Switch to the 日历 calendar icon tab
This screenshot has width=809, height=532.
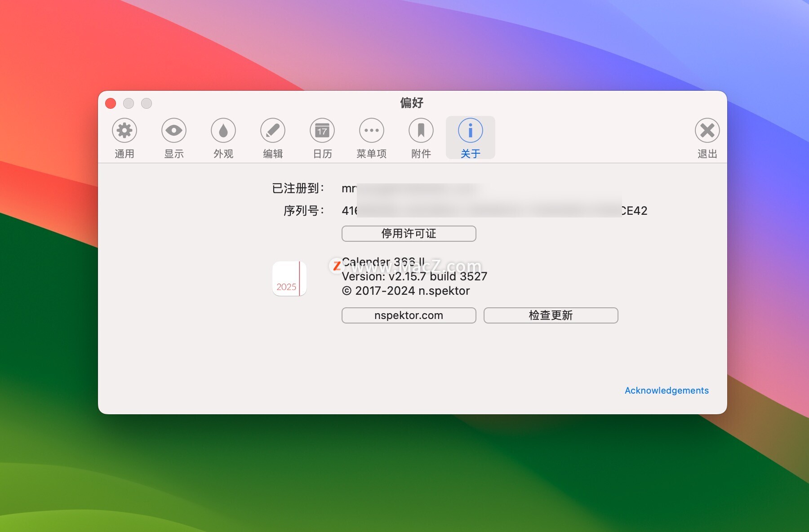322,131
